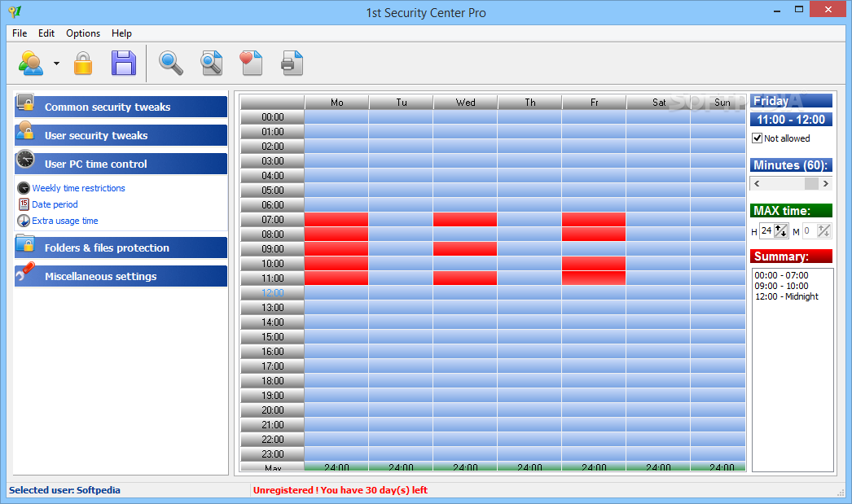Toggle Monday 07:00 red time block
The width and height of the screenshot is (852, 504).
click(336, 219)
